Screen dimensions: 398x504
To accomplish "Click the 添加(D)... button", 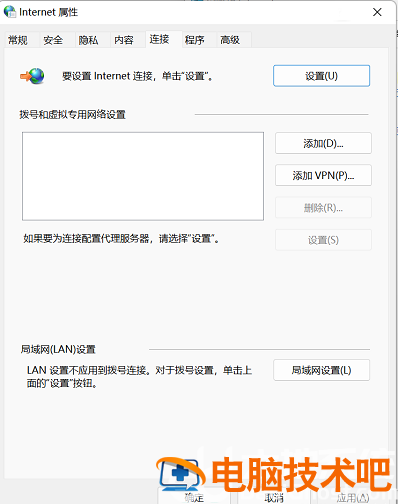I will [323, 143].
